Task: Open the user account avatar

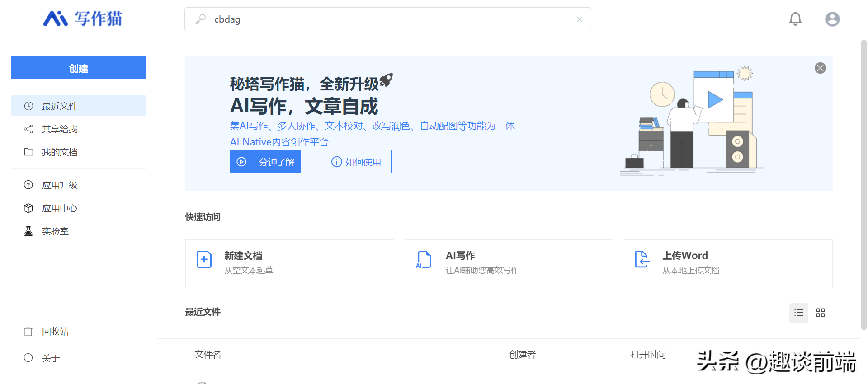Action: click(x=832, y=19)
